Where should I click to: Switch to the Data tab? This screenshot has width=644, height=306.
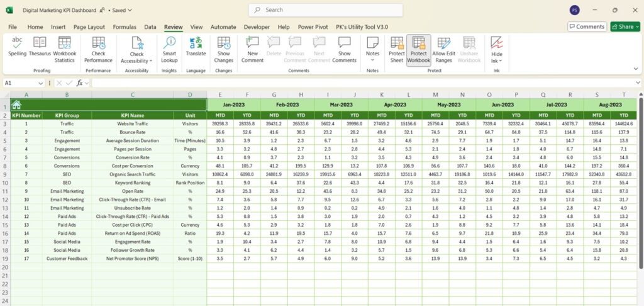pyautogui.click(x=150, y=26)
